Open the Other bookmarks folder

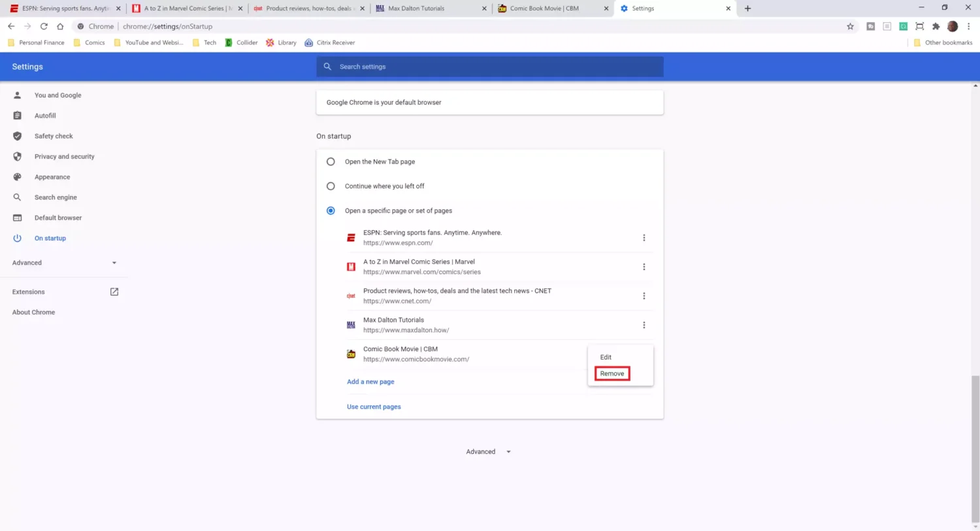coord(943,43)
